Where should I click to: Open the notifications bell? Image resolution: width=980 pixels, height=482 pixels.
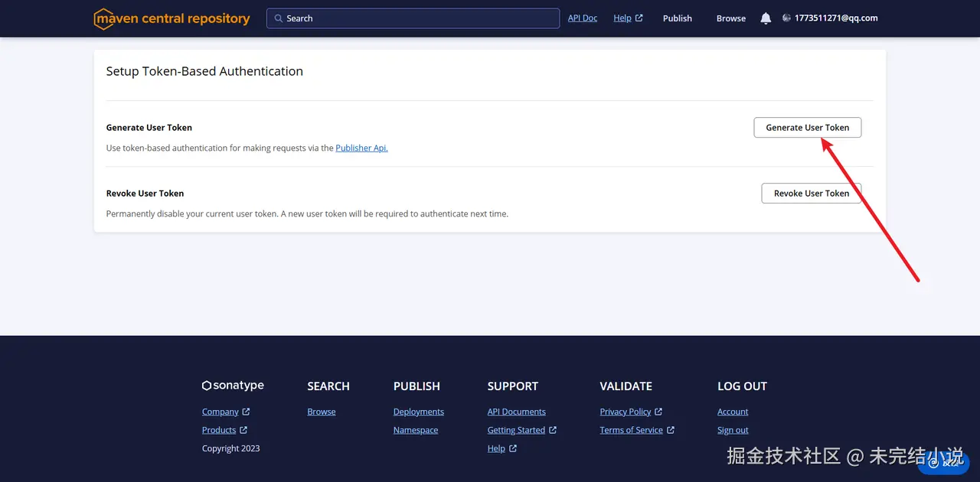pos(766,18)
